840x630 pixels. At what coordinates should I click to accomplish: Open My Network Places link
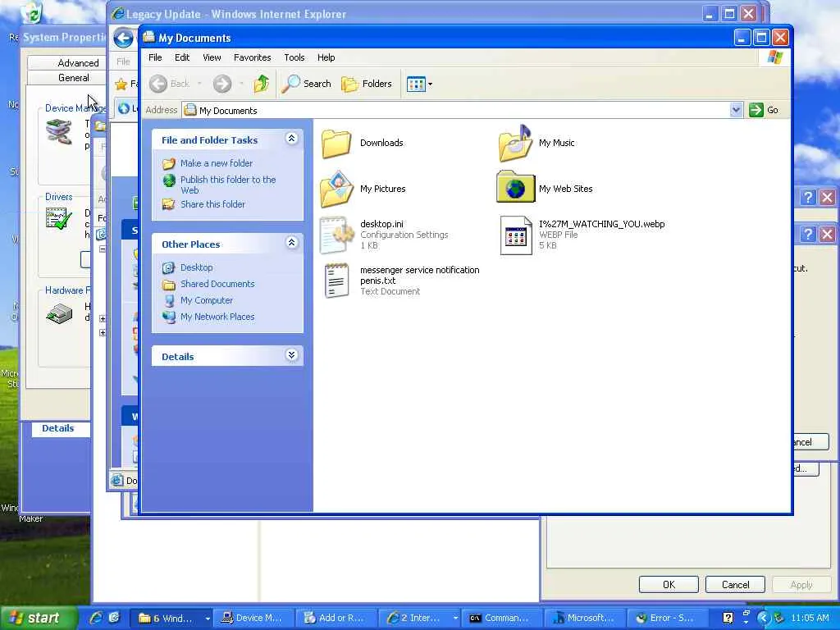(x=217, y=317)
